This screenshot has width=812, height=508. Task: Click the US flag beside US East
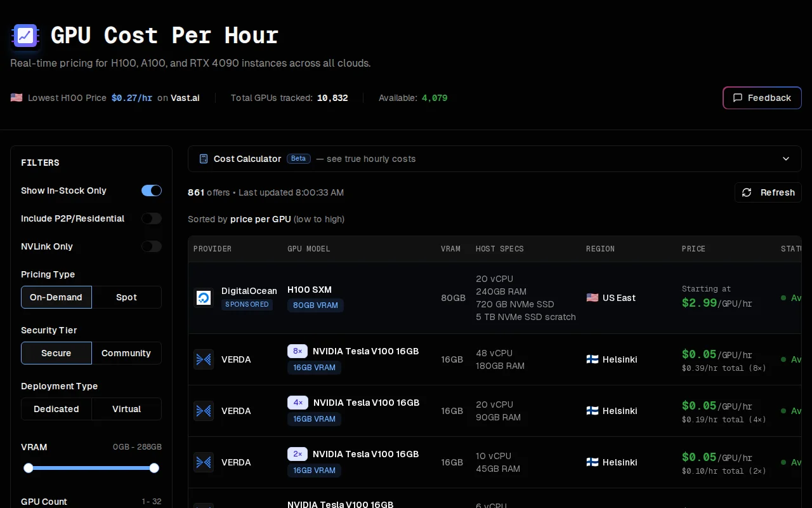(x=592, y=298)
